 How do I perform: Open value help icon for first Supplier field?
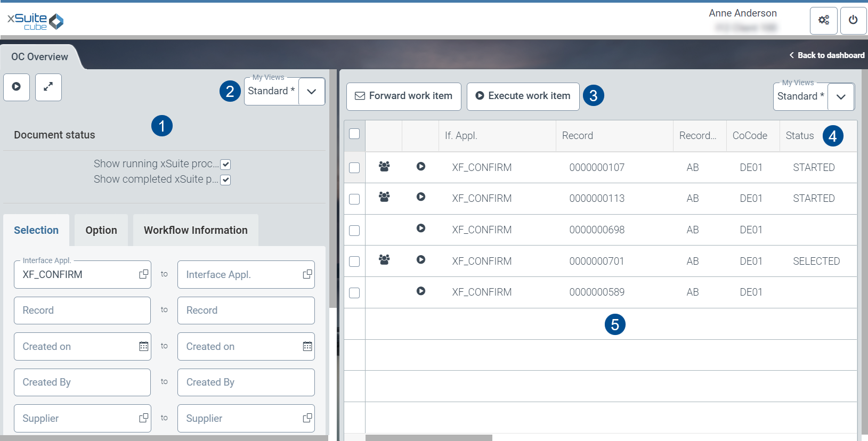pos(144,418)
